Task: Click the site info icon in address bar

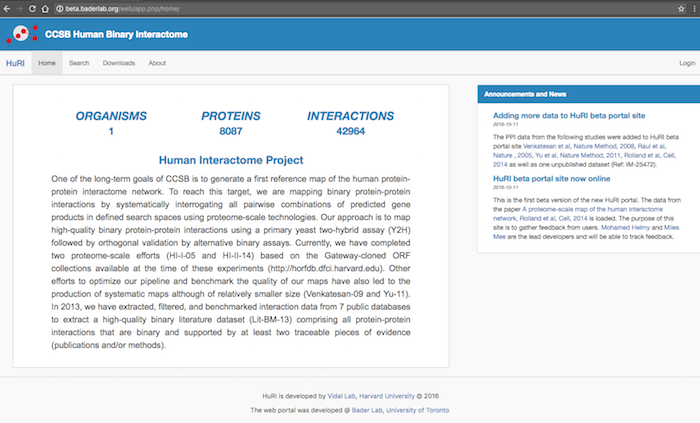Action: coord(59,6)
